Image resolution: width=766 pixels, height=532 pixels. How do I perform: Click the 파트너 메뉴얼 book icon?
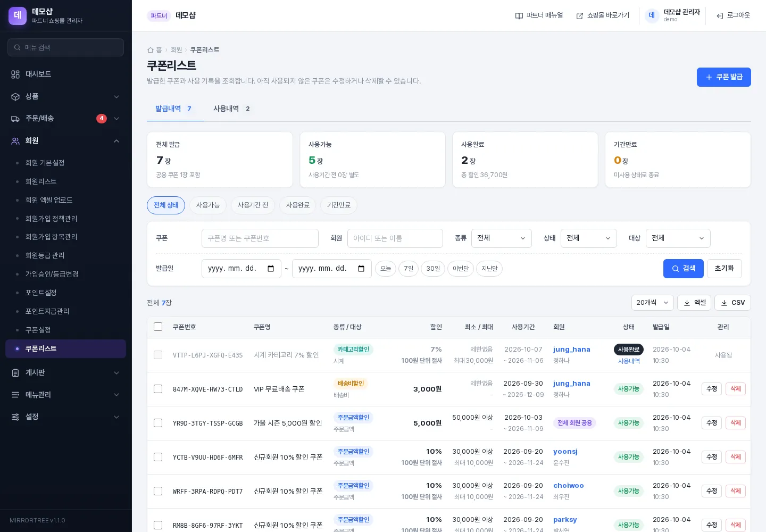pyautogui.click(x=519, y=16)
